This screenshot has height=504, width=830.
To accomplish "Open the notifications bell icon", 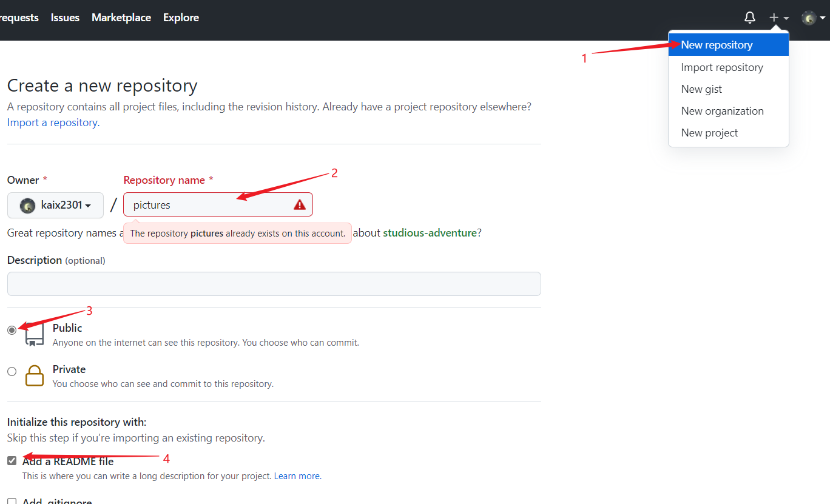I will tap(750, 18).
